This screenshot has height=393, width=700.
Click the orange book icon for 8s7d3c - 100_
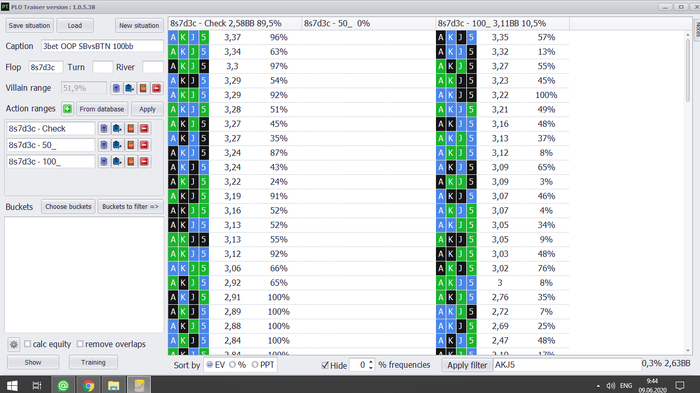pos(130,162)
